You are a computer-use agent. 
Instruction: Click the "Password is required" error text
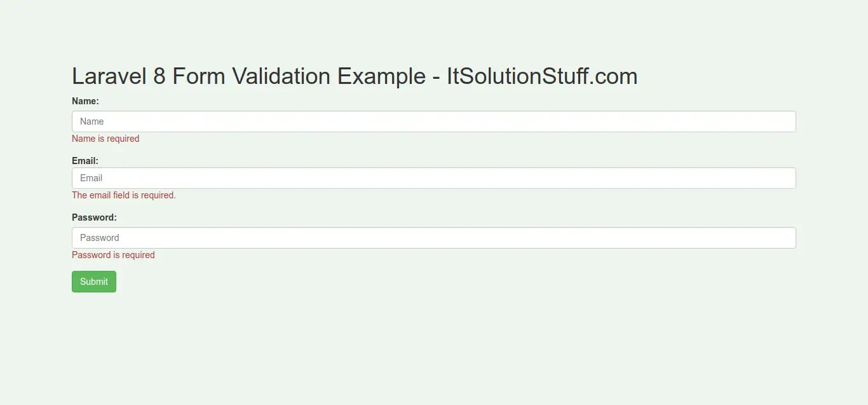113,255
